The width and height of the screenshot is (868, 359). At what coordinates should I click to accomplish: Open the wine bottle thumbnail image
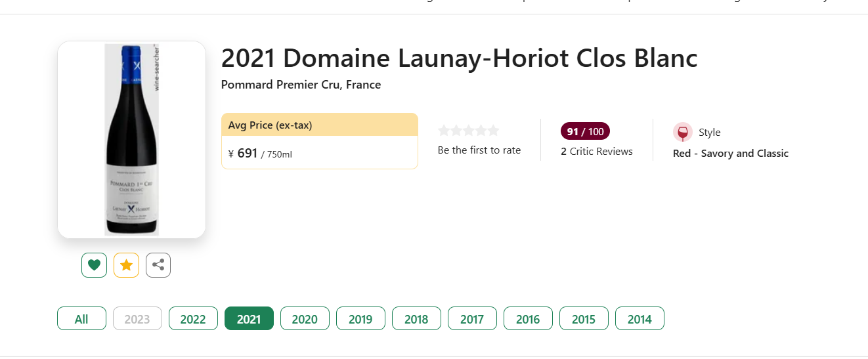coord(131,140)
